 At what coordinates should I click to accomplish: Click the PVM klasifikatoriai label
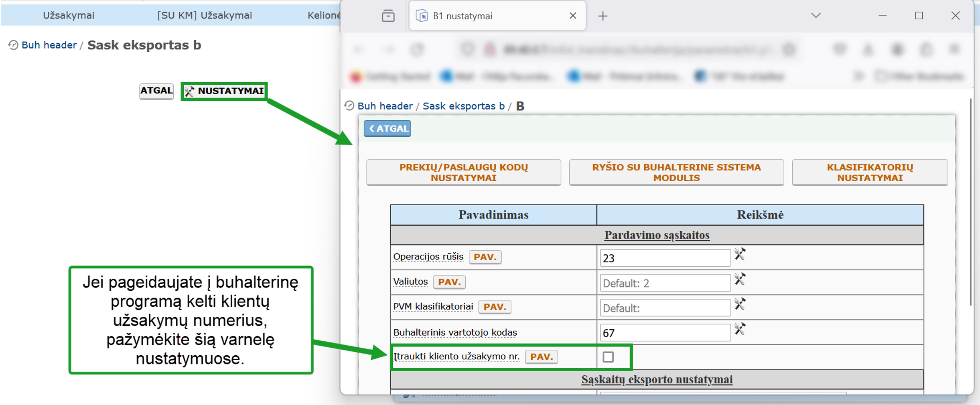[433, 306]
